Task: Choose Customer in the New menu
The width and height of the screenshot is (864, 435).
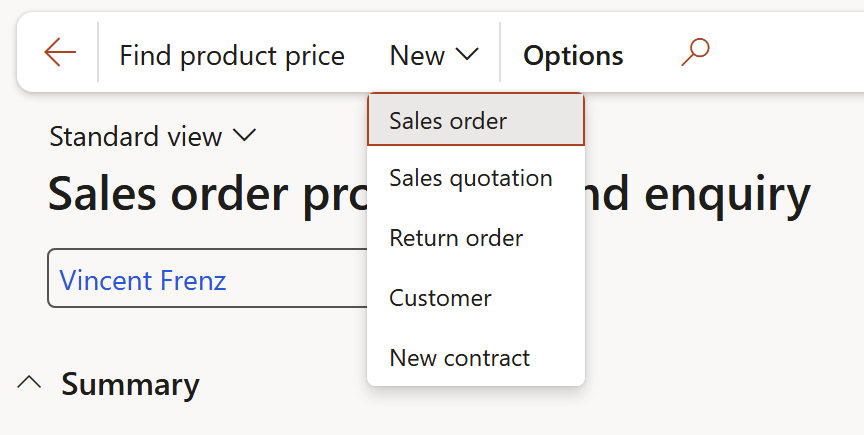Action: coord(440,298)
